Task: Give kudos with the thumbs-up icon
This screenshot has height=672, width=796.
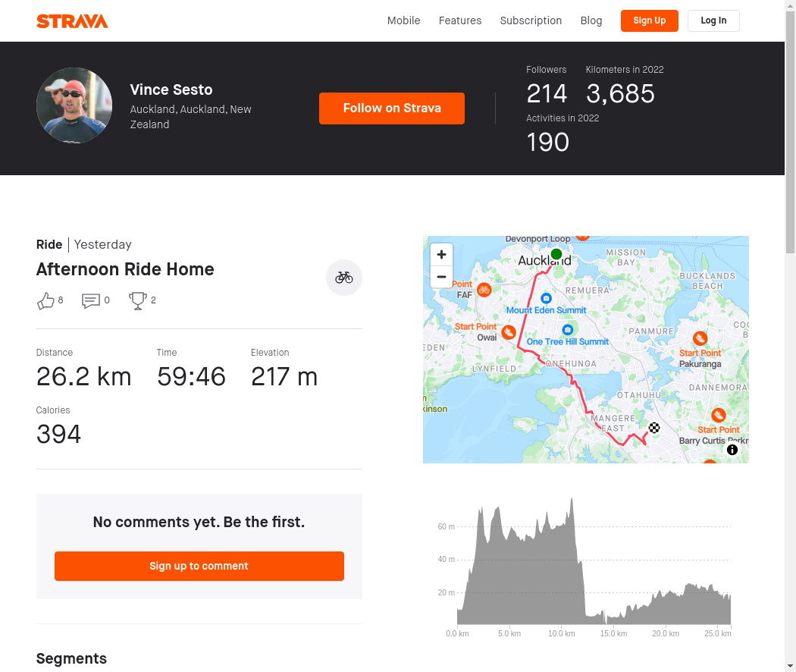Action: point(45,300)
